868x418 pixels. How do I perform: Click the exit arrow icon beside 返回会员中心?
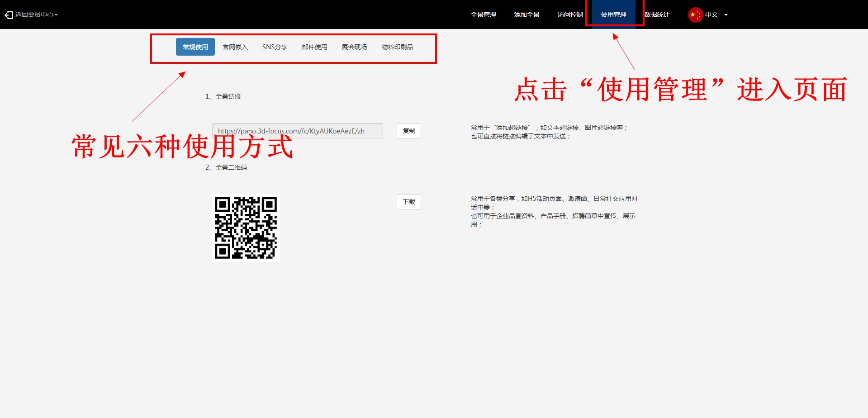tap(9, 15)
